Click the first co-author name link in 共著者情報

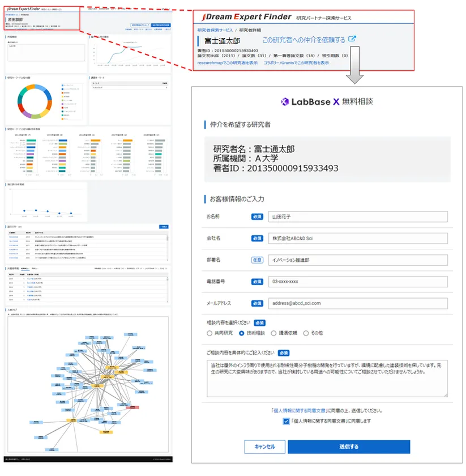[30, 279]
